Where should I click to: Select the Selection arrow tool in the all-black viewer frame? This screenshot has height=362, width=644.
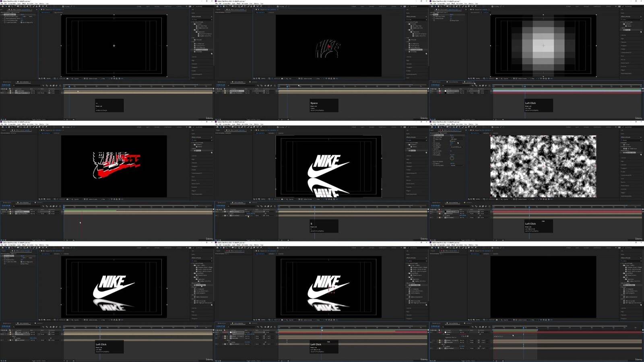pos(435,248)
